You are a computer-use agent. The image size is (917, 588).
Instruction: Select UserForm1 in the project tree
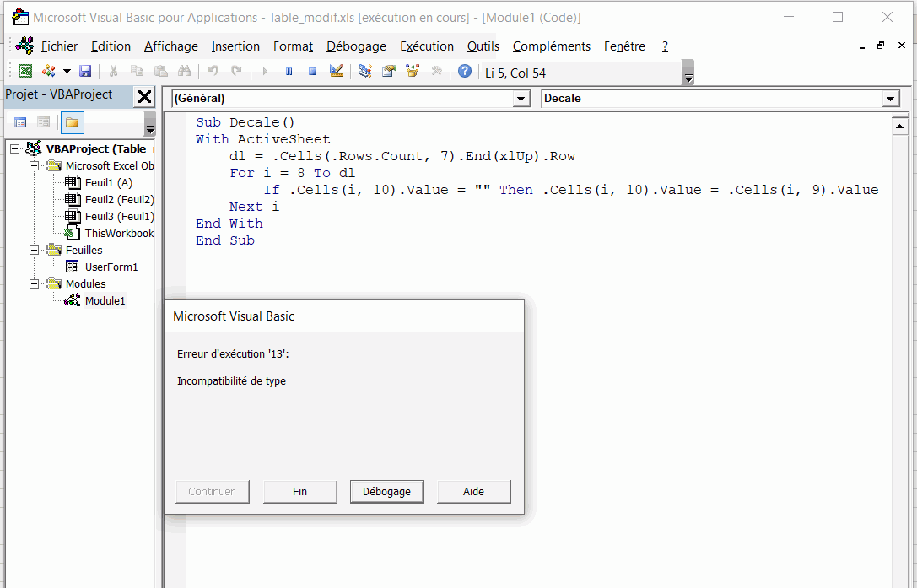(x=111, y=267)
